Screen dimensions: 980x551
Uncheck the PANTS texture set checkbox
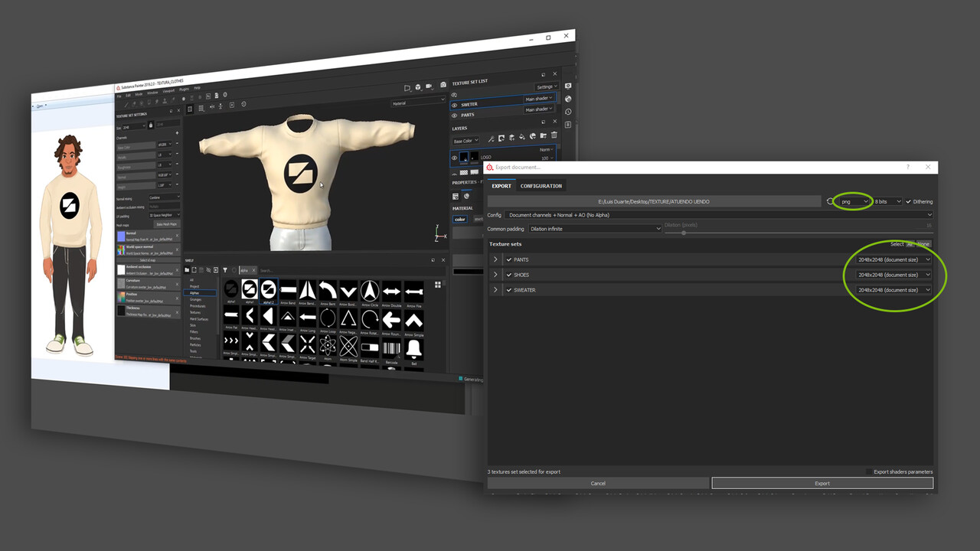coord(509,259)
